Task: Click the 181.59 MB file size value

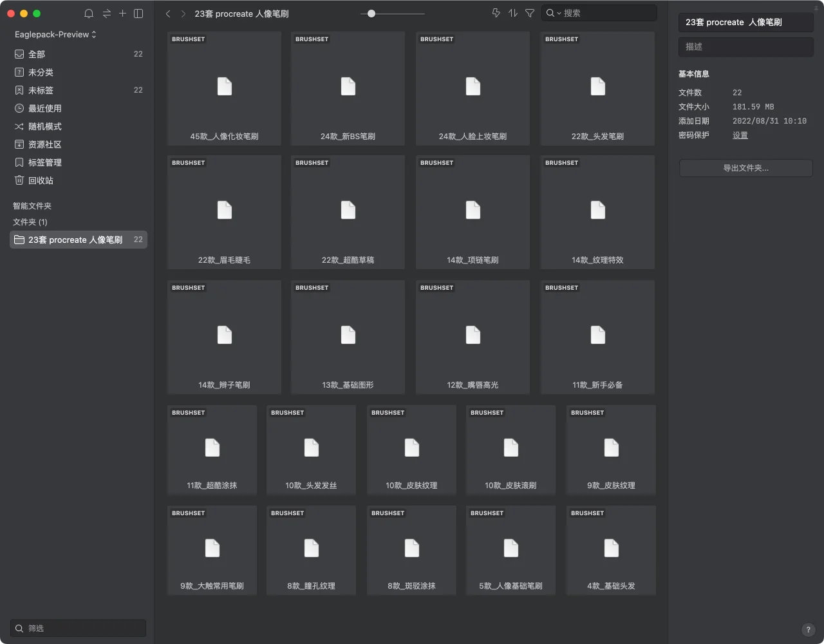Action: click(753, 107)
